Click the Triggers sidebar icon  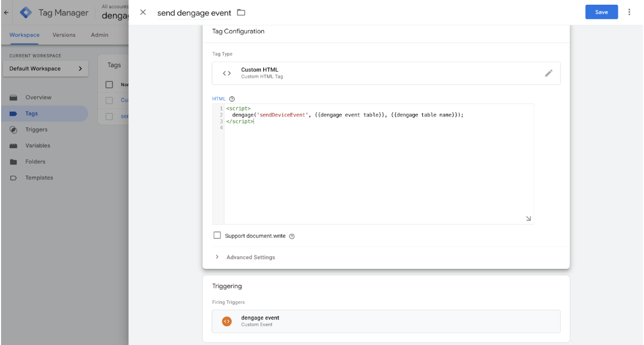(14, 129)
